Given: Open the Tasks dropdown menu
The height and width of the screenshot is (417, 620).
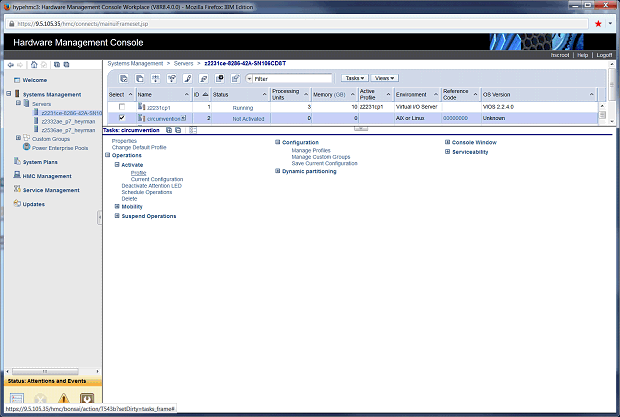Looking at the screenshot, I should pyautogui.click(x=355, y=78).
